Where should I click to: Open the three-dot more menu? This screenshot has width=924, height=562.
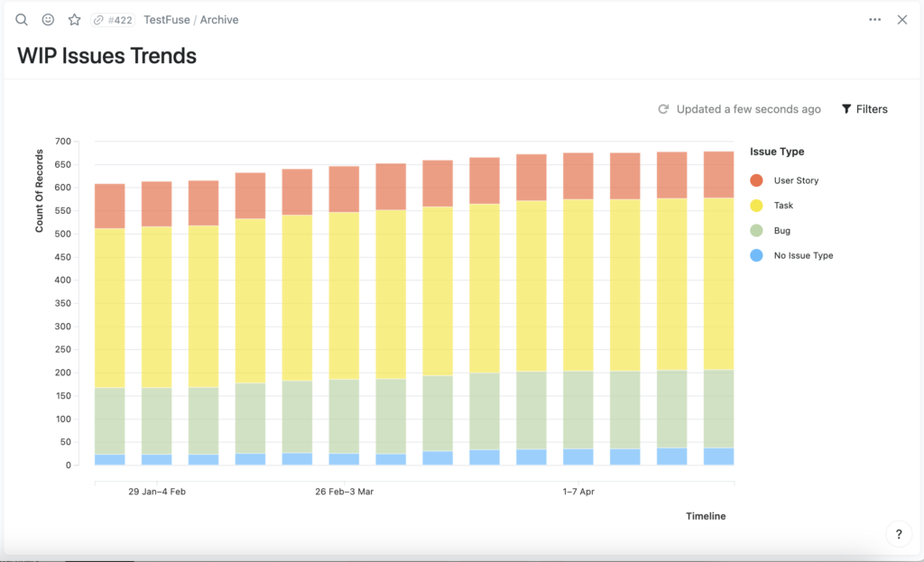point(874,20)
